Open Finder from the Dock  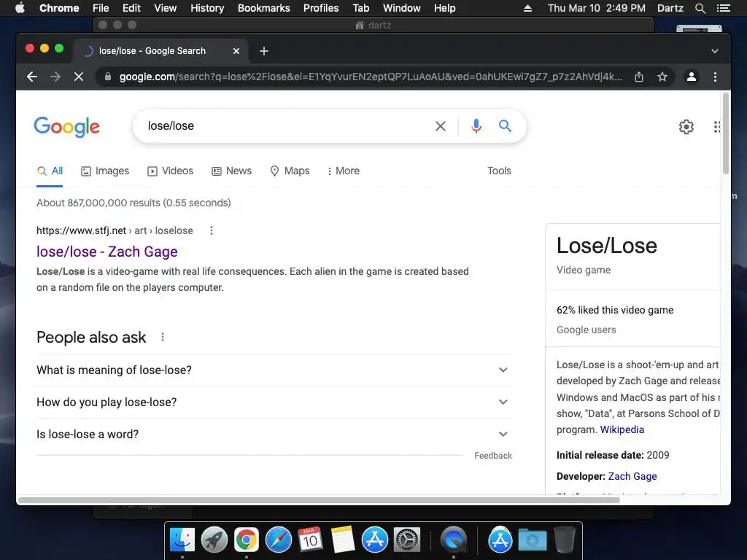pyautogui.click(x=182, y=540)
